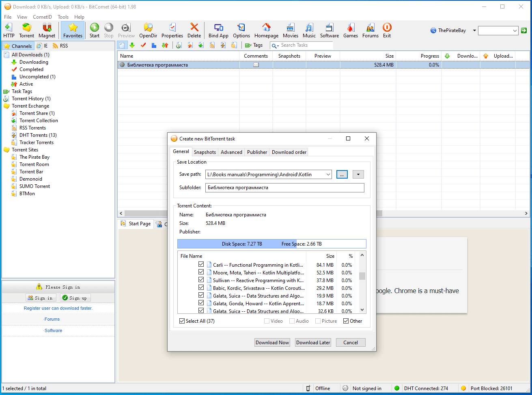Click the envelope Comments icon in the task row

(x=256, y=65)
